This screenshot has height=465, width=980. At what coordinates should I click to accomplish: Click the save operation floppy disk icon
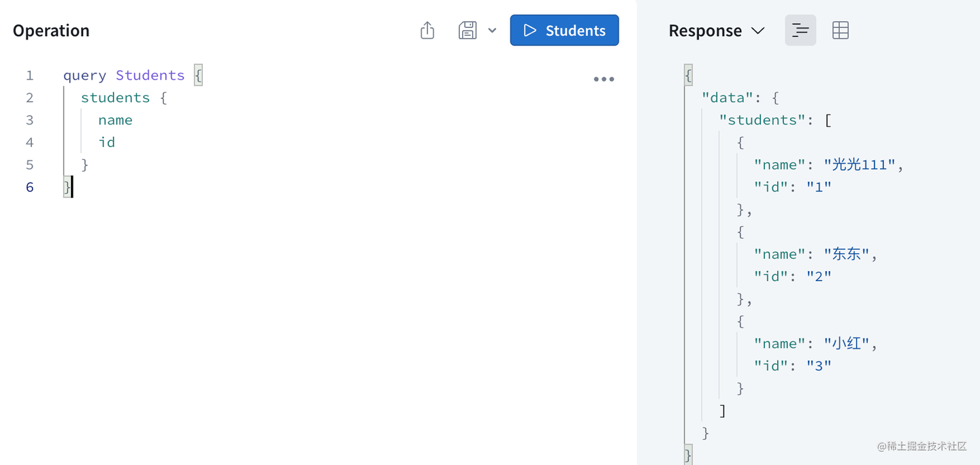pos(468,31)
